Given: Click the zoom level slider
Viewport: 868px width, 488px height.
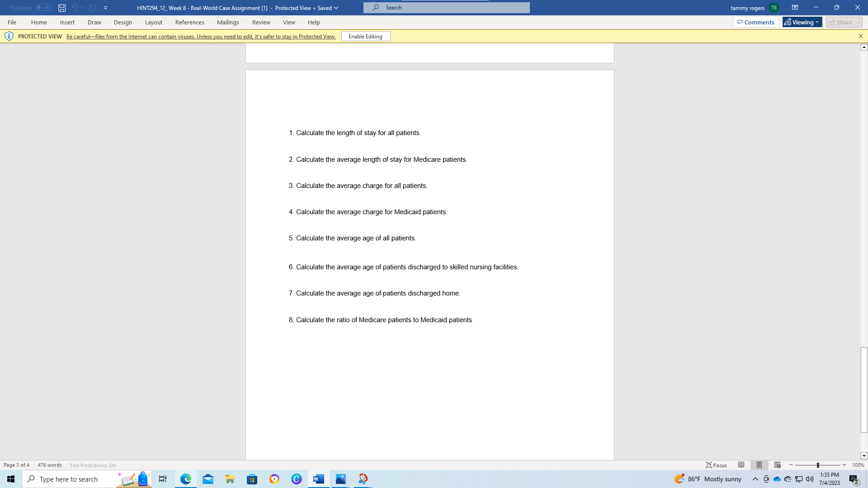Looking at the screenshot, I should 817,465.
